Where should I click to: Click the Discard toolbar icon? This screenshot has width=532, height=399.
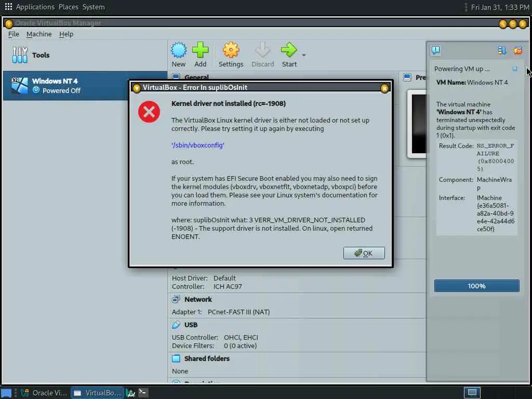[x=262, y=50]
